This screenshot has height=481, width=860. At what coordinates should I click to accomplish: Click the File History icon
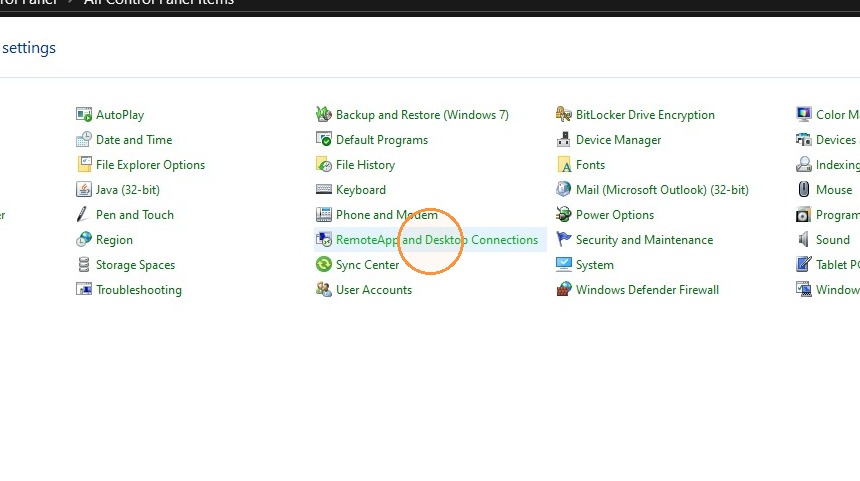(324, 165)
